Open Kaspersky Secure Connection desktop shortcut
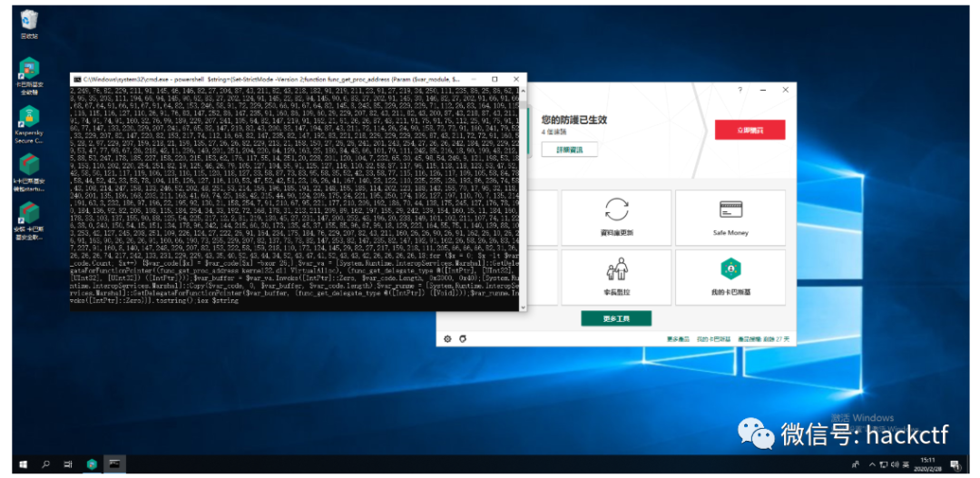Image resolution: width=980 pixels, height=478 pixels. (x=29, y=124)
